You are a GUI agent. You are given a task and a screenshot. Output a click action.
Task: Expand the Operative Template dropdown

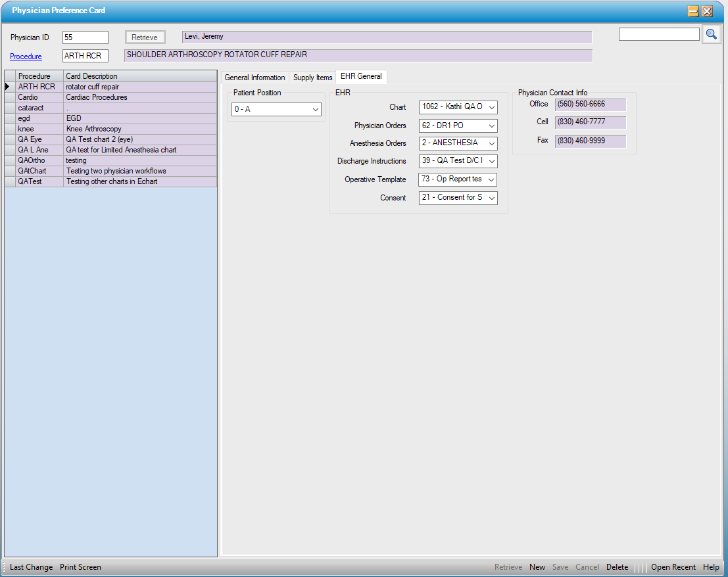click(x=491, y=179)
